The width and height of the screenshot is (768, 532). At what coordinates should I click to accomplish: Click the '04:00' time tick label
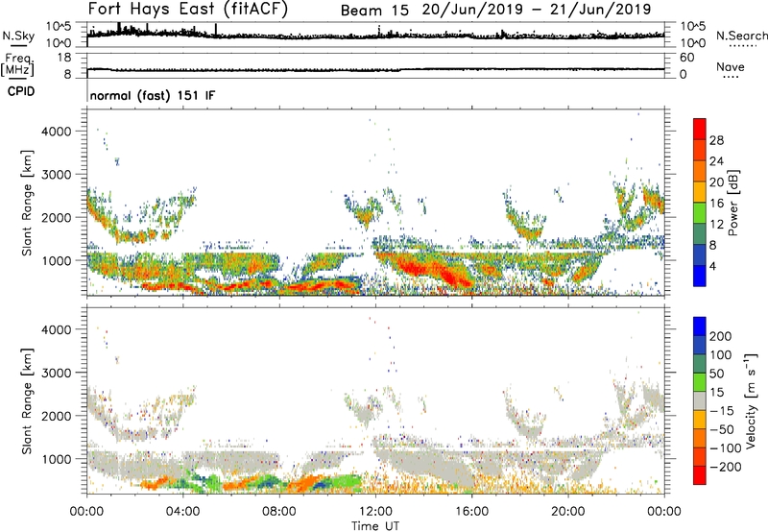(x=183, y=512)
